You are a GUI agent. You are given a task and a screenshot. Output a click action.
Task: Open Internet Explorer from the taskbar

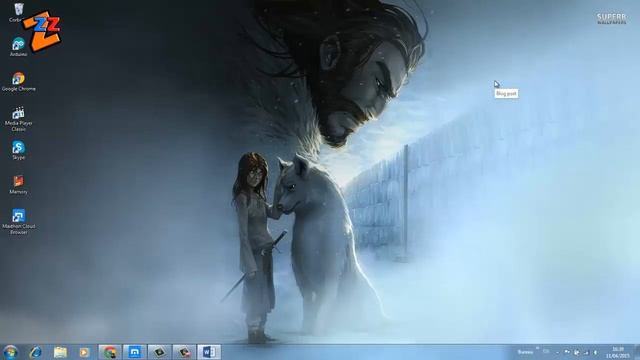(36, 352)
